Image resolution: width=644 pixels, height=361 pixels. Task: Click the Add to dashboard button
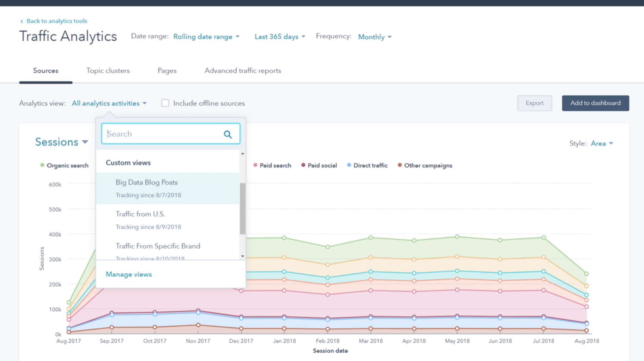pos(595,103)
